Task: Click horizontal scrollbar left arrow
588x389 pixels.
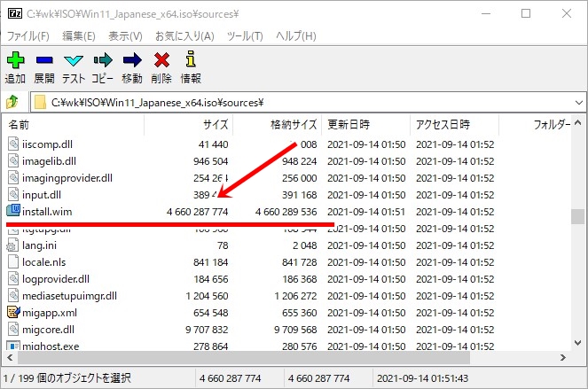Action: (10, 357)
